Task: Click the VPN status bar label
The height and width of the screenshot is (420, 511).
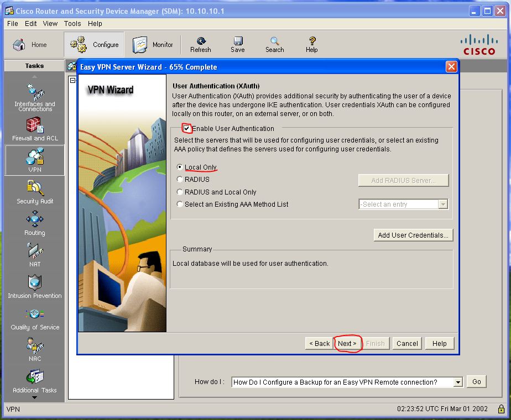Action: (13, 410)
